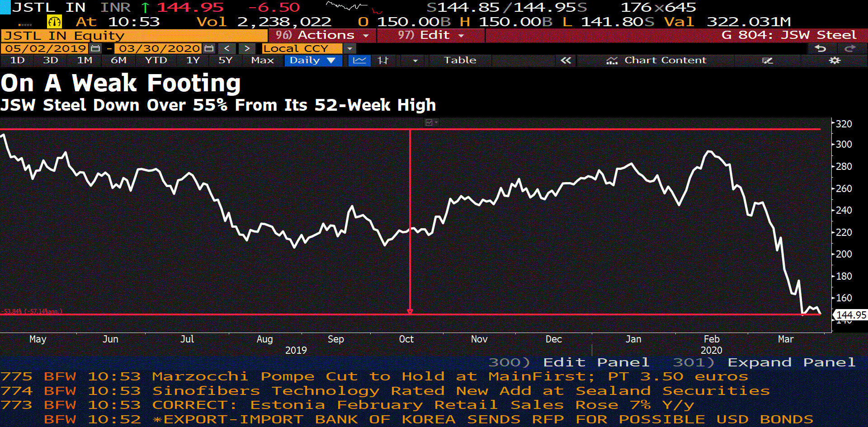Screen dimensions: 868x427
Task: Click the yellow gauge icon near the time
Action: [54, 22]
